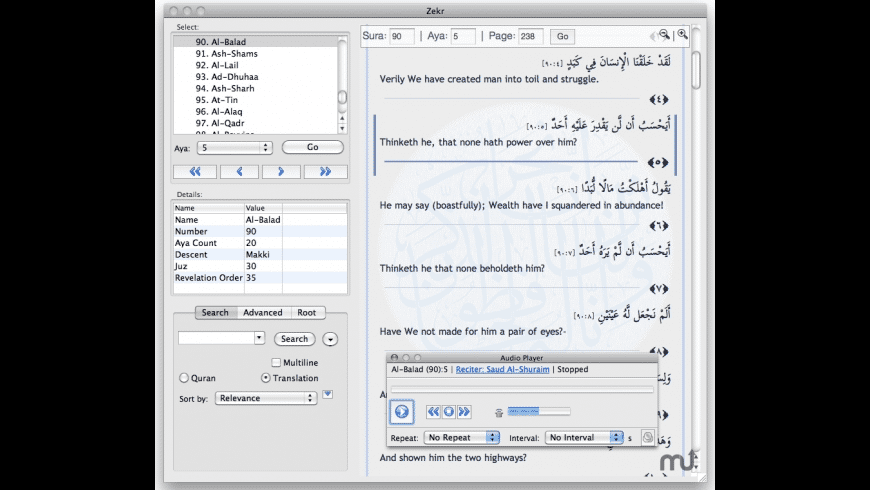Viewport: 870px width, 490px height.
Task: Select sura 95. At-Tin in the list
Action: click(x=256, y=100)
